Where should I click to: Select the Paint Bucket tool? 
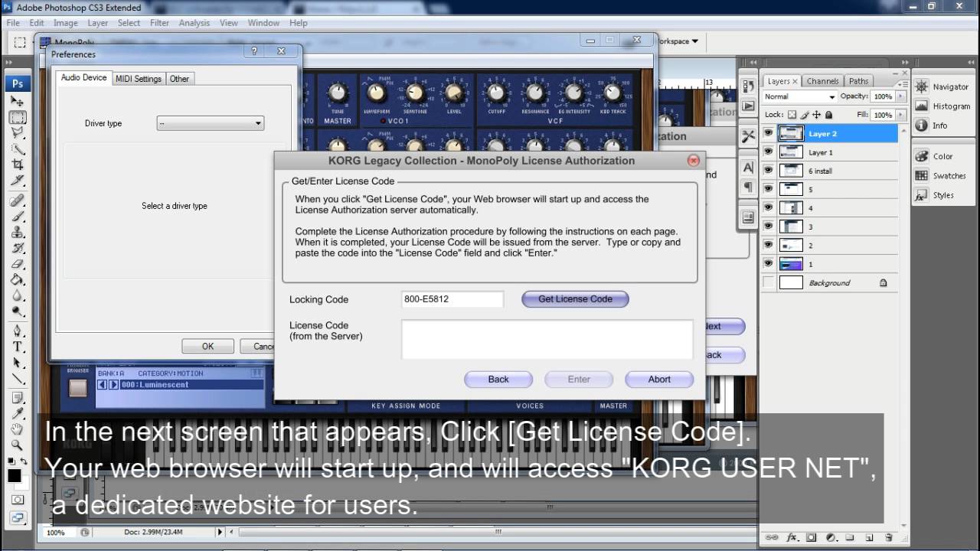coord(18,279)
